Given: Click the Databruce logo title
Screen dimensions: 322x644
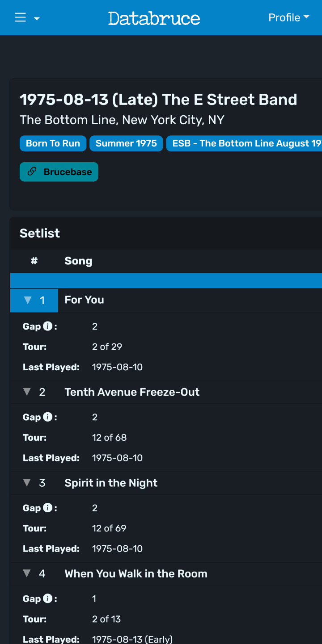Looking at the screenshot, I should coord(154,18).
